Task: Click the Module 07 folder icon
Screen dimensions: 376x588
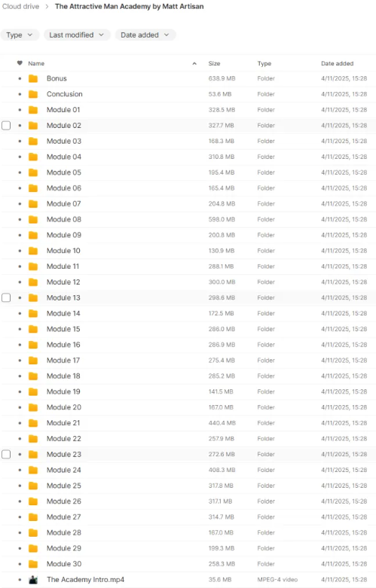Action: [x=33, y=203]
